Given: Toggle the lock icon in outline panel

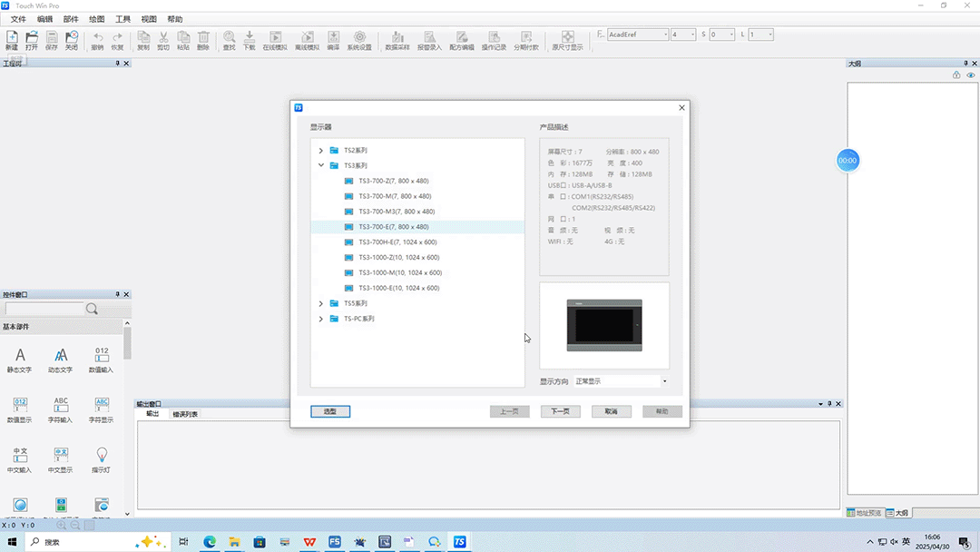Looking at the screenshot, I should [956, 75].
